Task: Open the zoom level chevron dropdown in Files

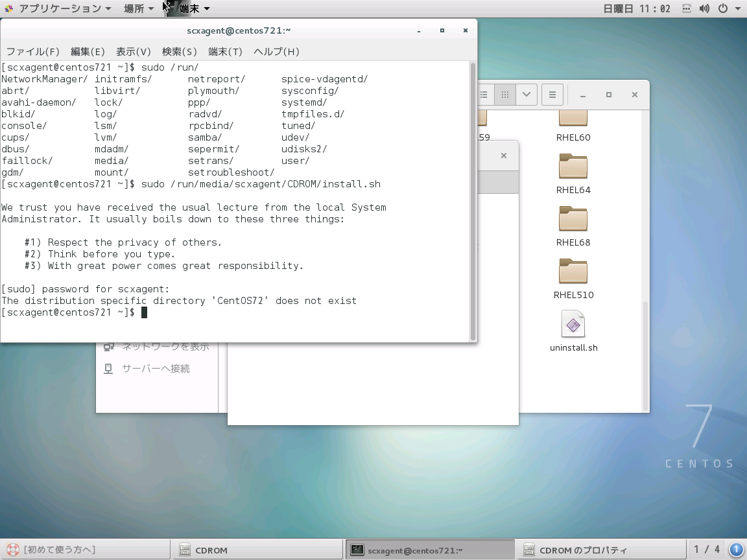Action: [x=526, y=94]
